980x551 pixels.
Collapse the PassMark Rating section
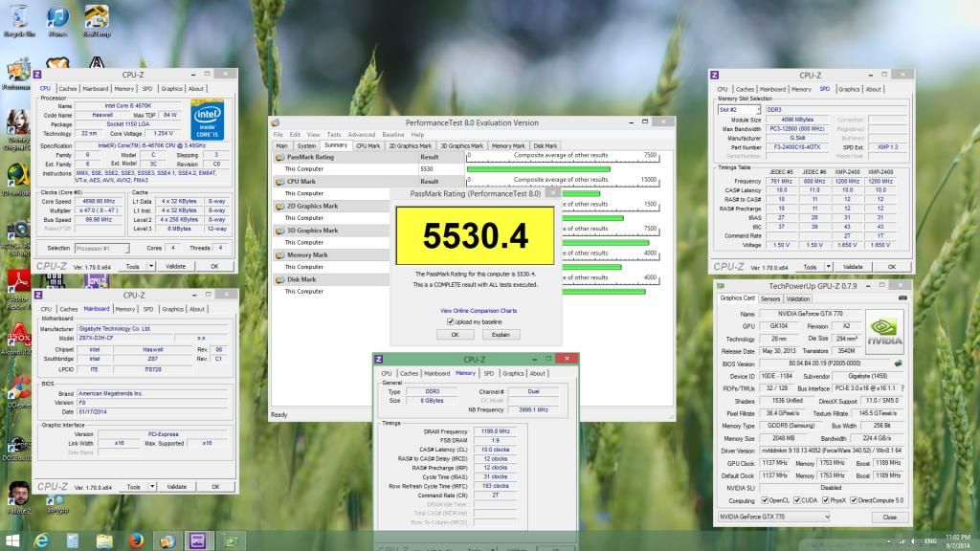(x=280, y=158)
